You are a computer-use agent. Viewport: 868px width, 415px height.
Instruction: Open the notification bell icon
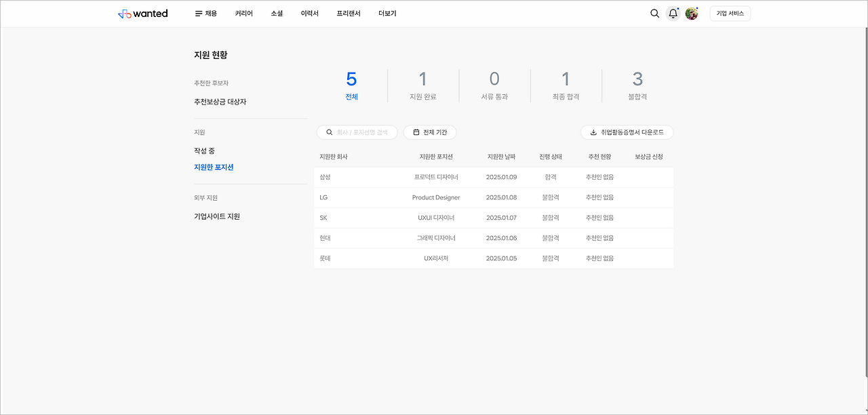pos(673,14)
